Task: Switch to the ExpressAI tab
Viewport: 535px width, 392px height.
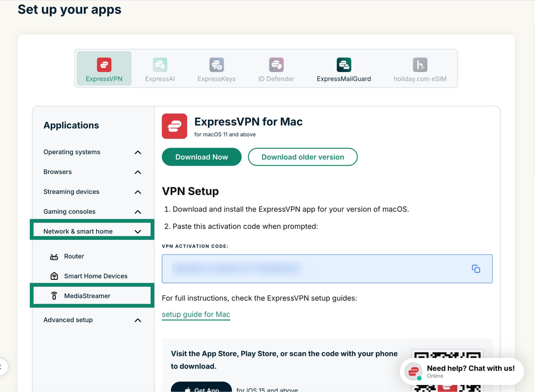Action: point(160,70)
